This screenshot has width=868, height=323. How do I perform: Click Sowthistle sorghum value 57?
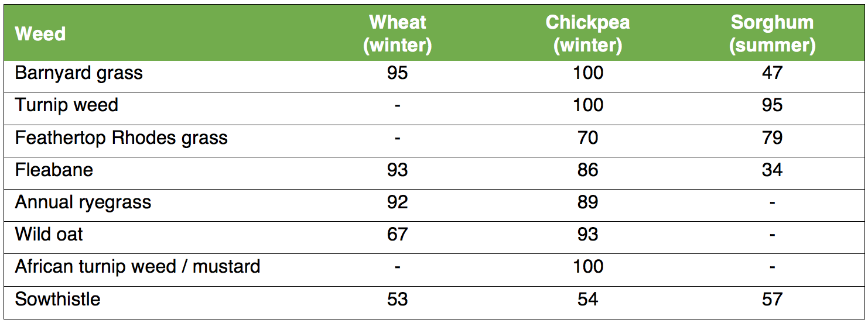[772, 300]
